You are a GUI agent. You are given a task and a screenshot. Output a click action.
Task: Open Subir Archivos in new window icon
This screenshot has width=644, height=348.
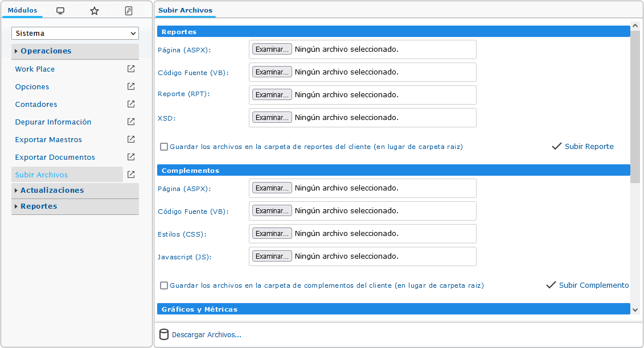click(131, 175)
